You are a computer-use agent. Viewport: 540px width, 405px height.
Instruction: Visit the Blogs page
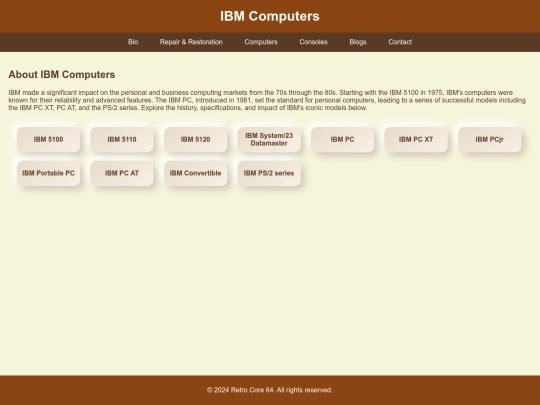click(358, 42)
